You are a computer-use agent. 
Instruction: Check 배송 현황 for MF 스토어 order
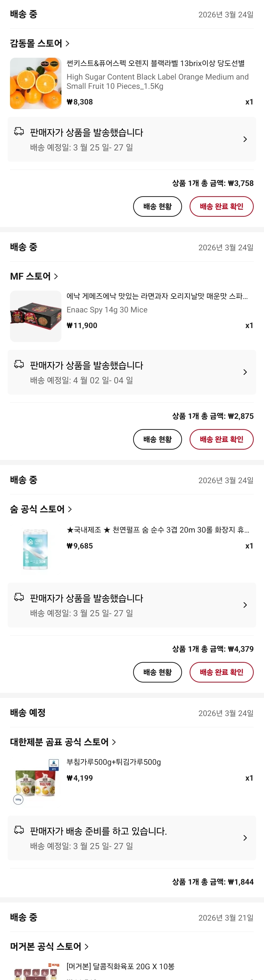pyautogui.click(x=157, y=439)
